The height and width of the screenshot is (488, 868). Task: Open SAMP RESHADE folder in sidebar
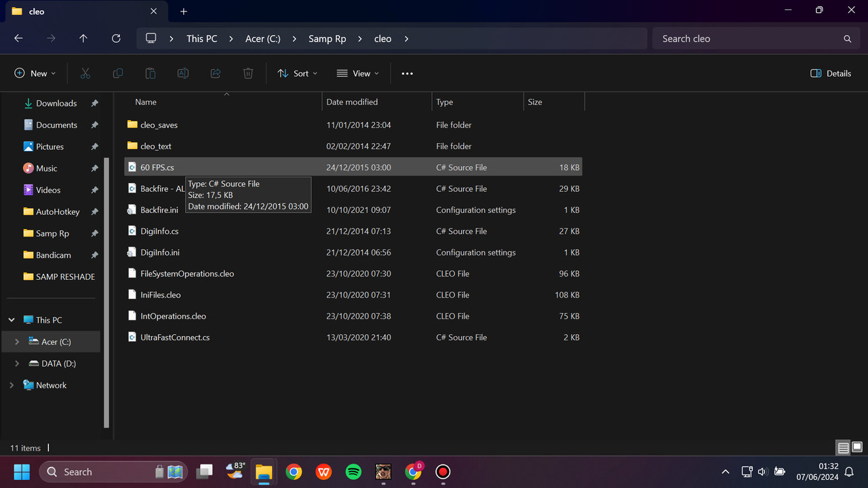tap(65, 277)
